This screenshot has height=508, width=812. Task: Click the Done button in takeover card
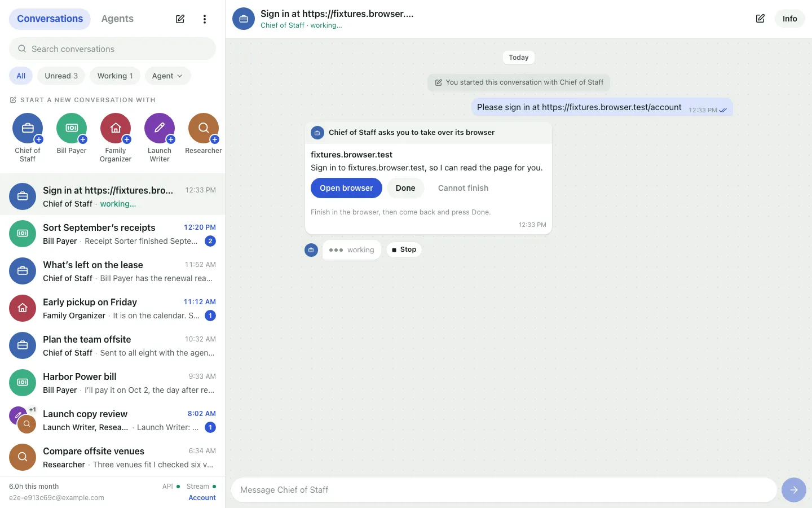405,188
